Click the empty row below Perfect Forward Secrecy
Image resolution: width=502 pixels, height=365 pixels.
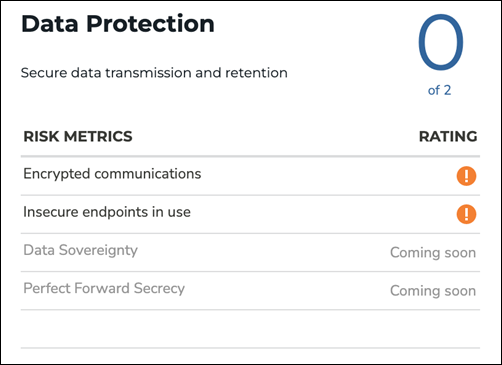point(250,329)
